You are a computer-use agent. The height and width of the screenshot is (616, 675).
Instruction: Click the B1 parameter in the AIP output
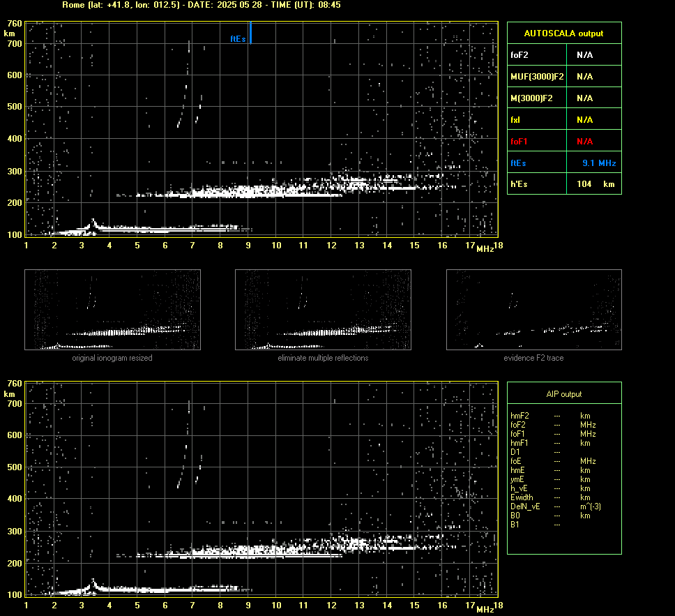click(x=515, y=525)
